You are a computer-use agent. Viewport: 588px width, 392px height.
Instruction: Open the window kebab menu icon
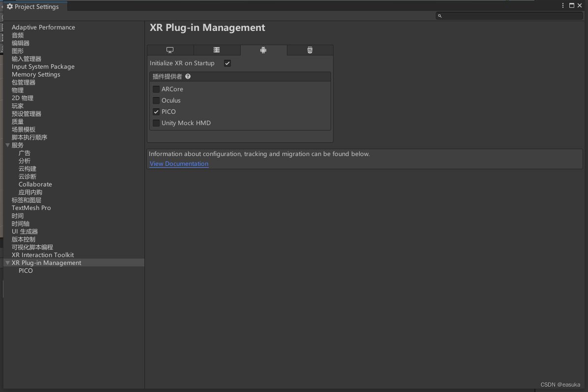pyautogui.click(x=563, y=5)
